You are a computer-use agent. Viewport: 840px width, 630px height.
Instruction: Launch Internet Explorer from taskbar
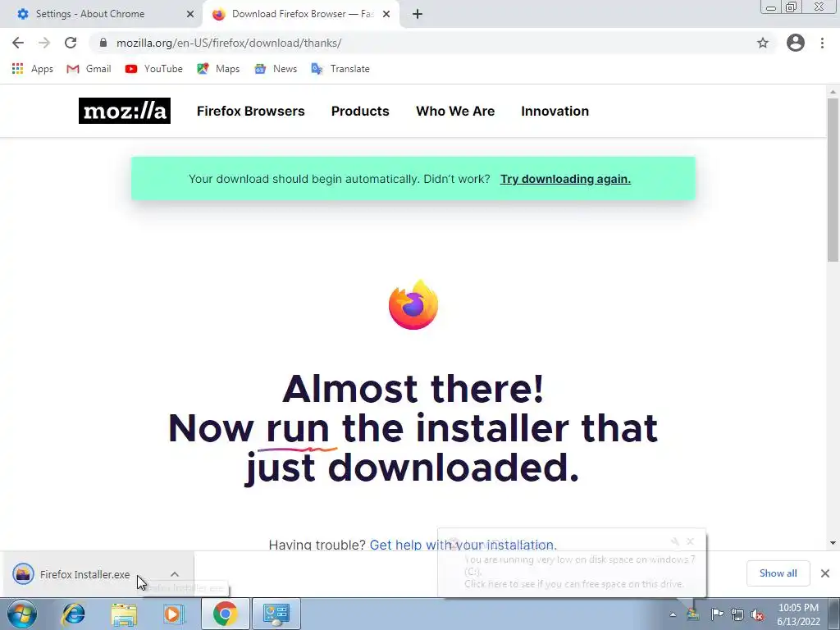[x=73, y=614]
